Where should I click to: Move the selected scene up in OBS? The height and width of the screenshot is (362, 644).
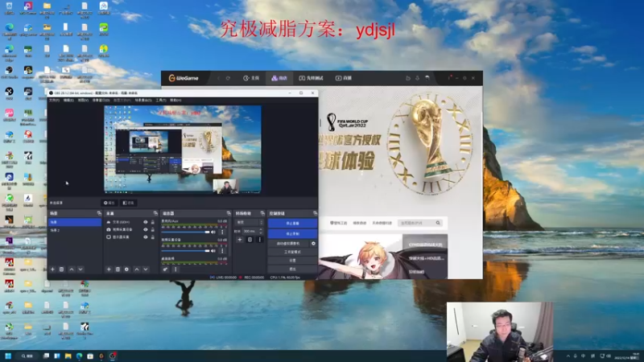pyautogui.click(x=72, y=269)
